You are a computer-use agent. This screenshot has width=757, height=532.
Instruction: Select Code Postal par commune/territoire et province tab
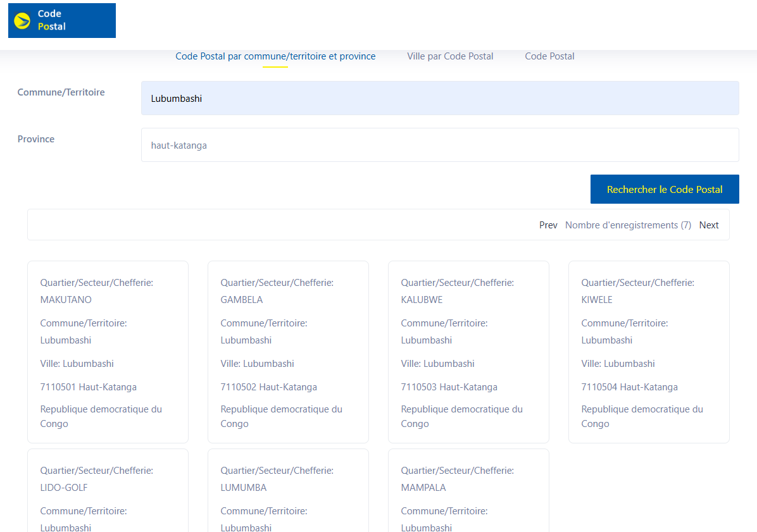(x=275, y=56)
